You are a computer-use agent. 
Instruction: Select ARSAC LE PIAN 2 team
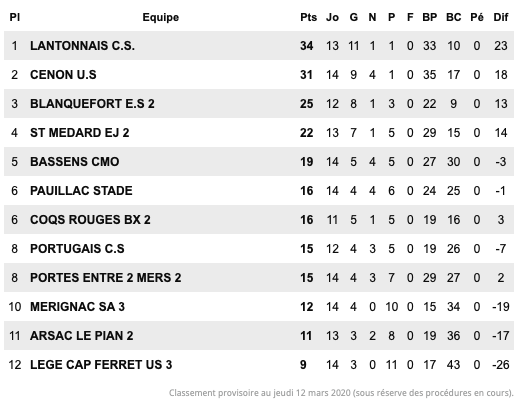point(81,336)
